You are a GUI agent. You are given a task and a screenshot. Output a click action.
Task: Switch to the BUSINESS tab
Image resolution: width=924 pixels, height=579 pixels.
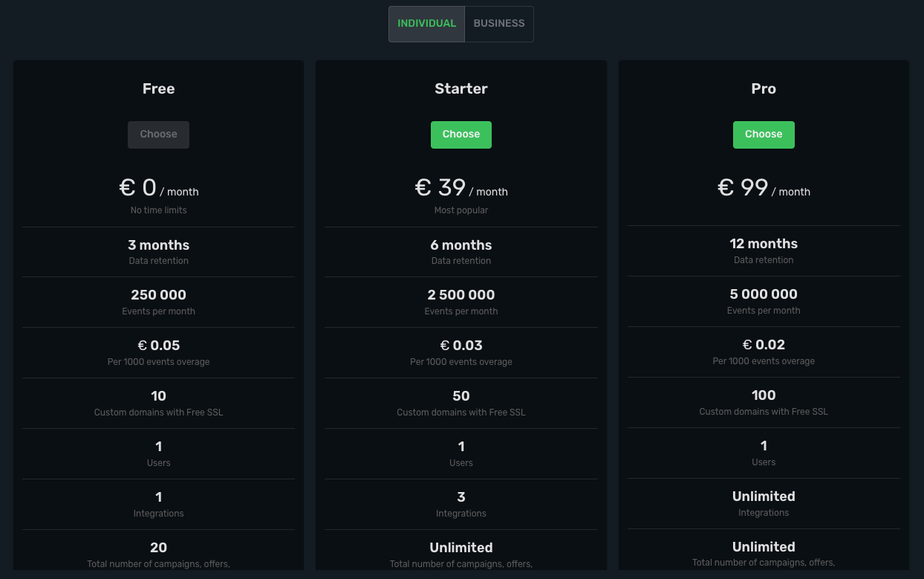(x=498, y=23)
